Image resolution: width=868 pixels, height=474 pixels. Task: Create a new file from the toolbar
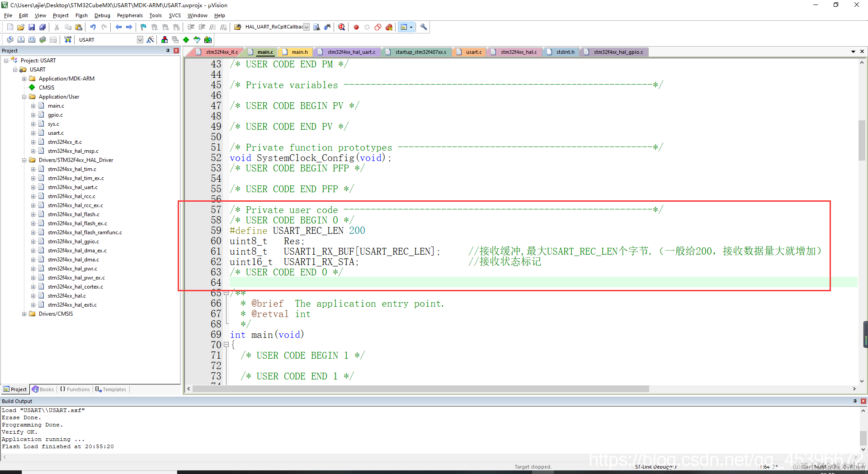tap(10, 27)
